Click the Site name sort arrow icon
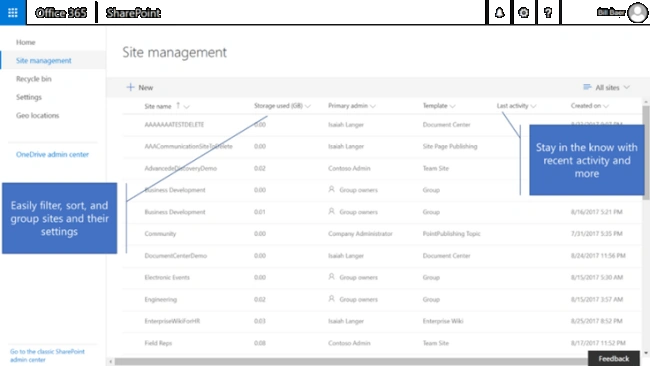 pyautogui.click(x=178, y=106)
